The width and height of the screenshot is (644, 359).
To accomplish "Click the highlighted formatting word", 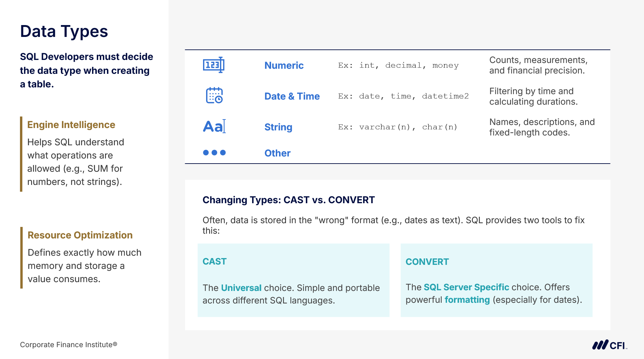I will [467, 300].
